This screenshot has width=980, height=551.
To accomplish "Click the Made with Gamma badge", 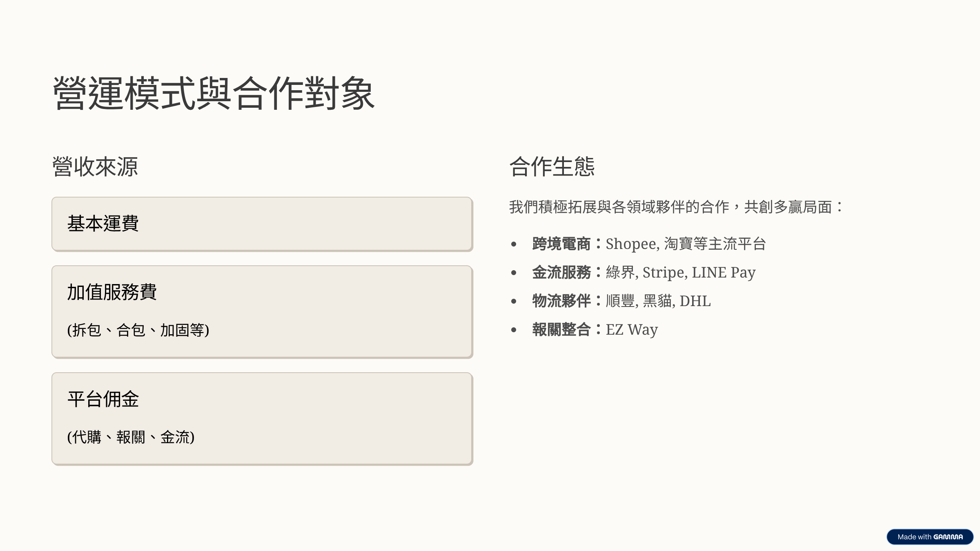I will coord(930,537).
